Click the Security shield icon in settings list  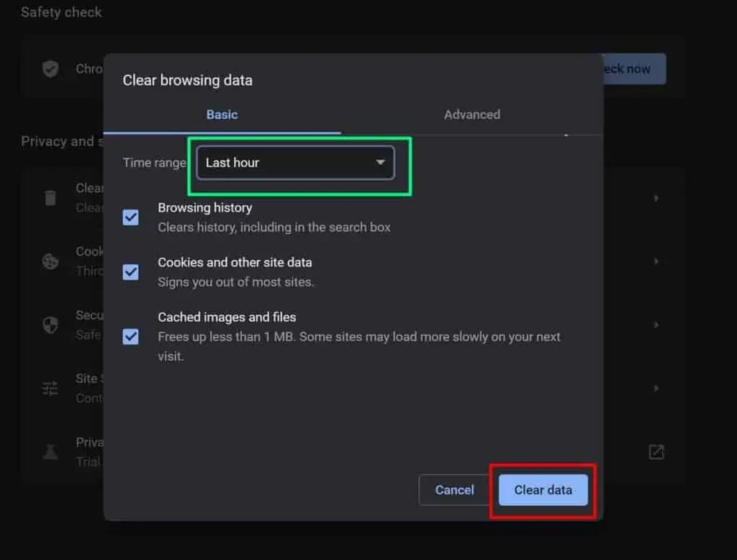50,325
